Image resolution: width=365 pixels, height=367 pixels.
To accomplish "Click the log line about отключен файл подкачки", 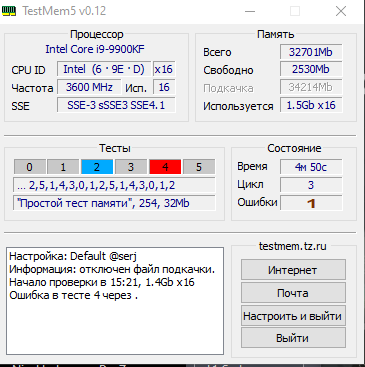I will click(112, 269).
